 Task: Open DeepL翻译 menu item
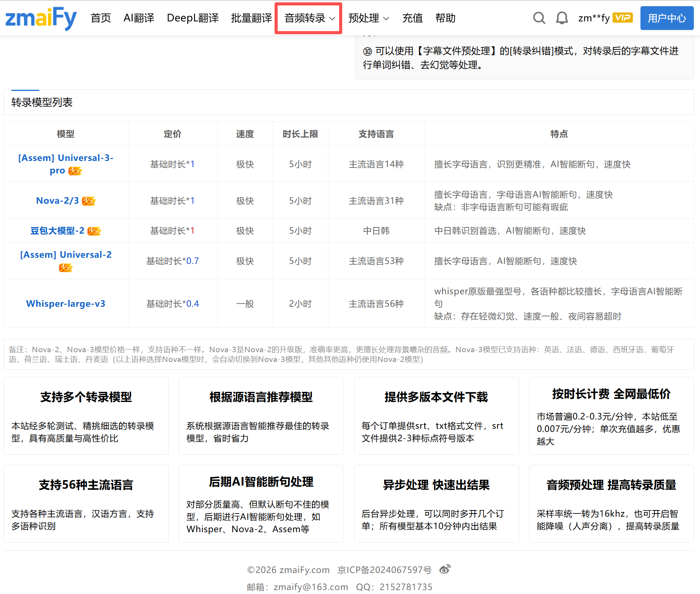point(192,18)
